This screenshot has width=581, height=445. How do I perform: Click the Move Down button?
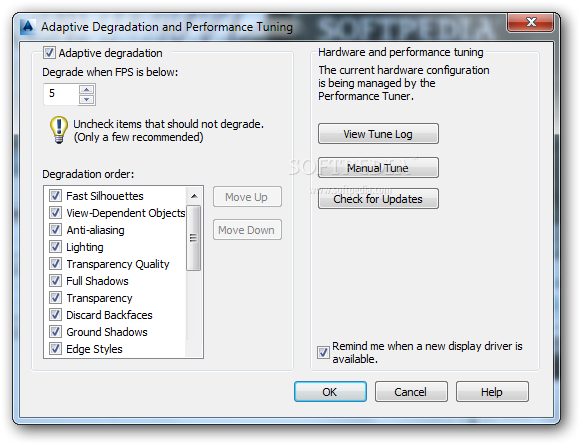(x=247, y=230)
